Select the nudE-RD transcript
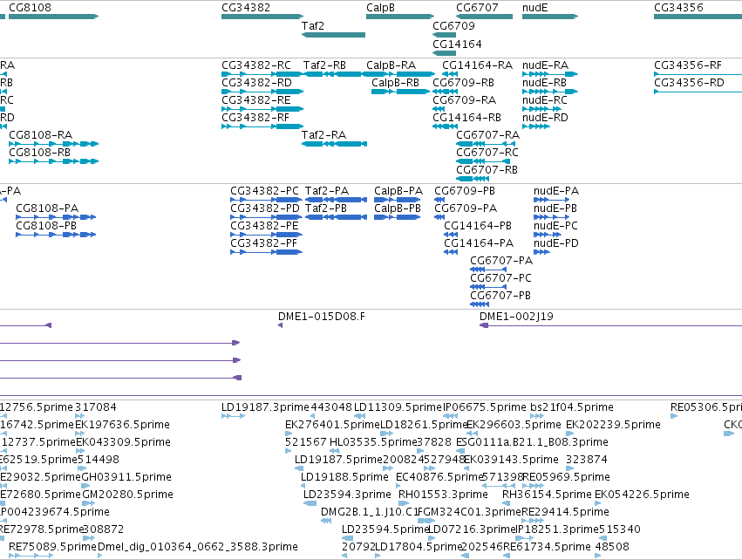Image resolution: width=742 pixels, height=560 pixels. point(545,118)
